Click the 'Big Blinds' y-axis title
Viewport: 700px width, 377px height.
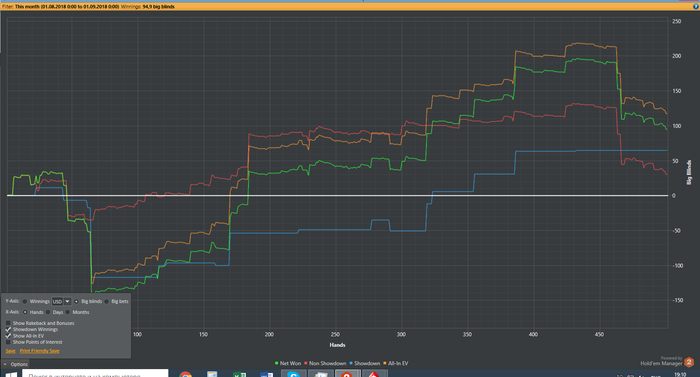point(689,172)
